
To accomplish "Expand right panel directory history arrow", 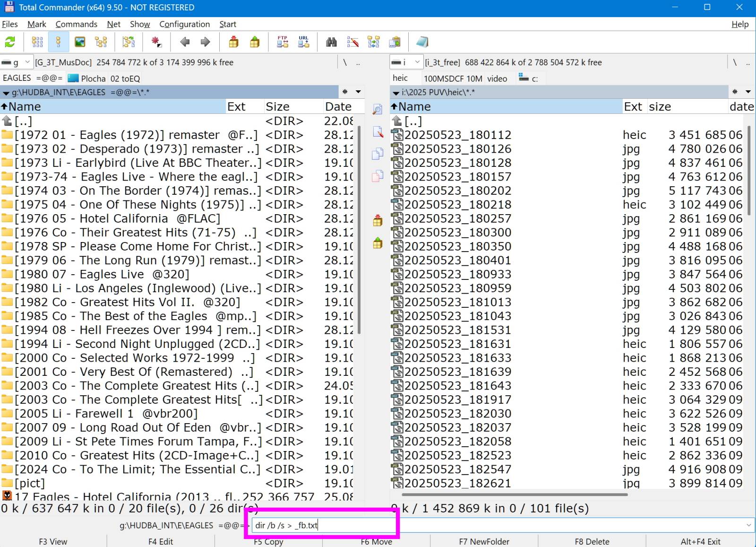I will [748, 92].
